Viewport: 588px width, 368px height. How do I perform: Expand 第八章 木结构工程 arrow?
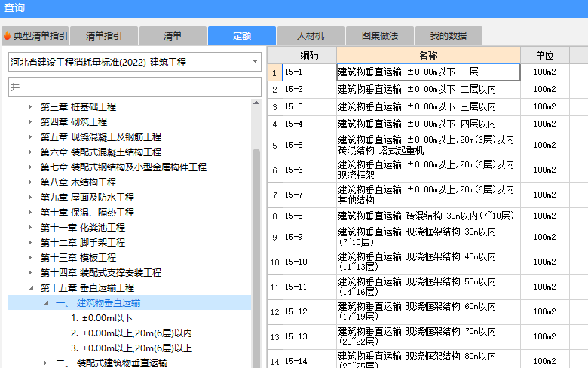30,182
